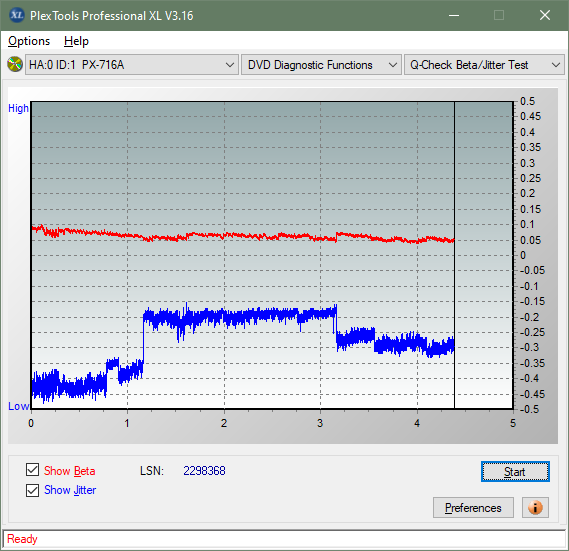
Task: Open the Help menu
Action: coord(76,41)
